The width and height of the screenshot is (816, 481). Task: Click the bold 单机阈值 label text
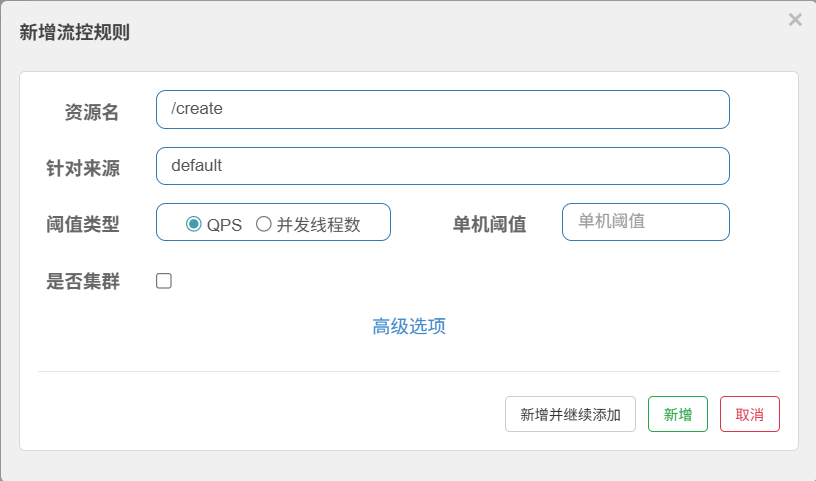pos(489,225)
